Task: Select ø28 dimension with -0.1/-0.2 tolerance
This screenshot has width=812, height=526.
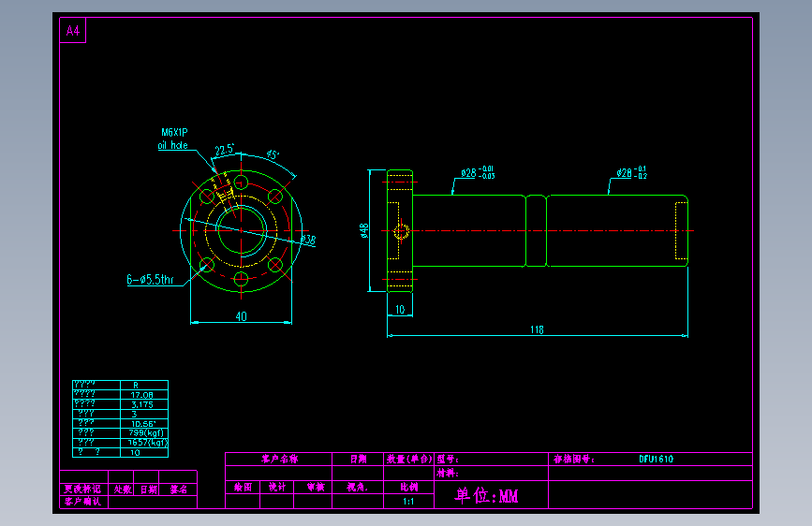Action: (632, 172)
